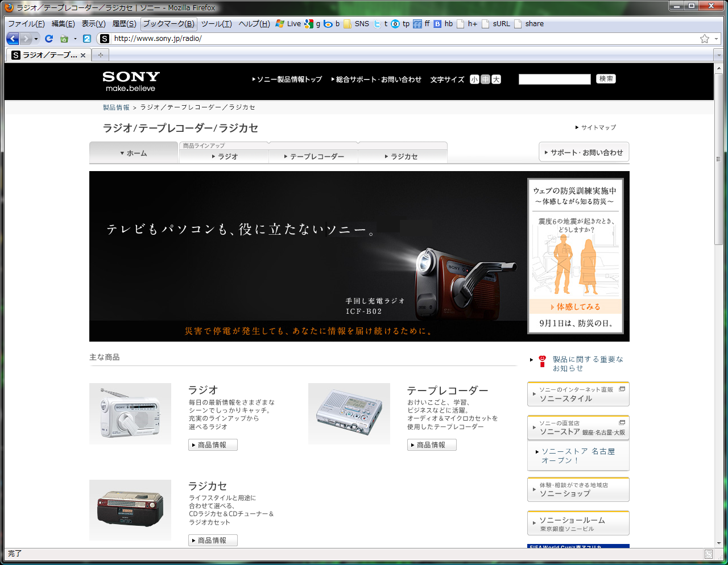The image size is (728, 565).
Task: Open 総合サポート・お問い合わせ header link
Action: [377, 80]
